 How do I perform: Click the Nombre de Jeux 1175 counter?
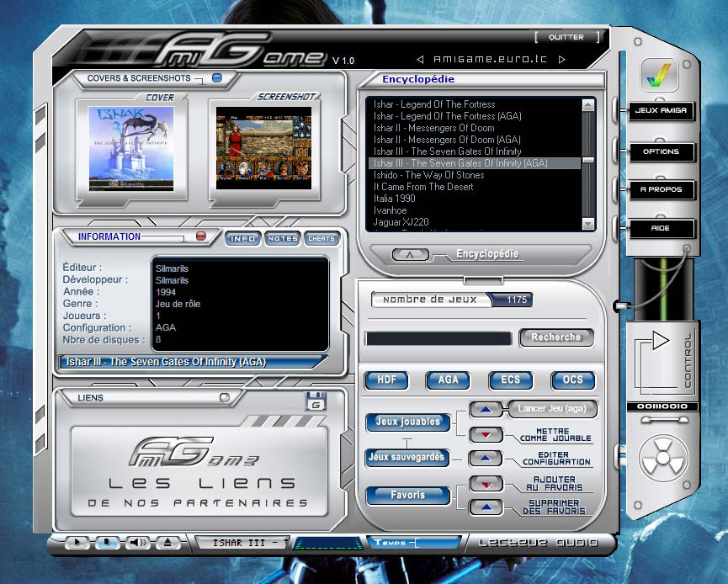coord(452,300)
